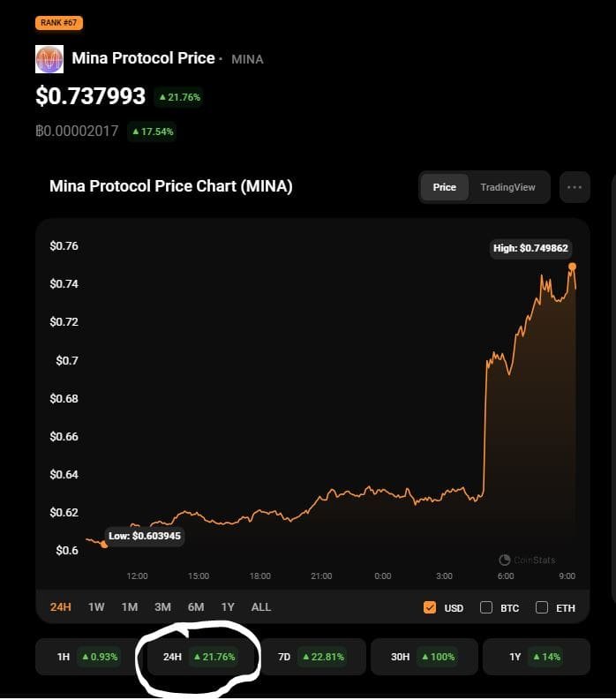The image size is (616, 700).
Task: Select the Price chart tab
Action: [445, 187]
